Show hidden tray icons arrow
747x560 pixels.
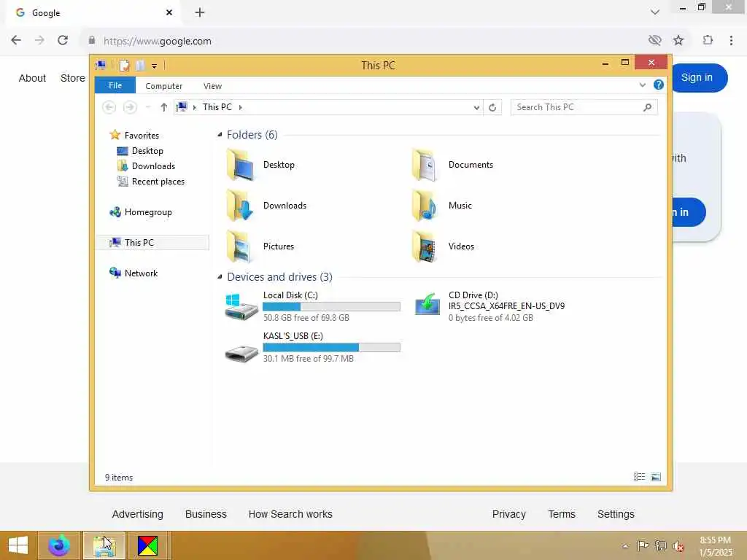click(x=625, y=546)
